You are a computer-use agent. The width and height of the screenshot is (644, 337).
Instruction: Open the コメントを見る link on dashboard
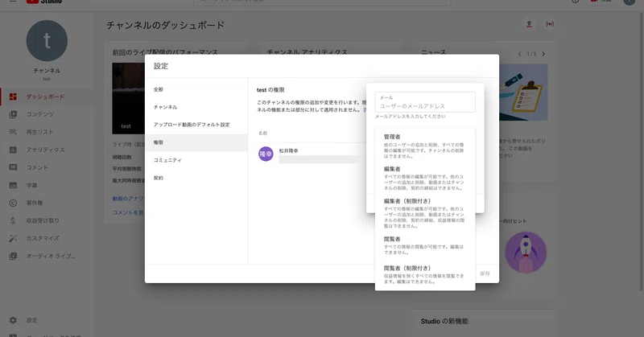pos(128,212)
